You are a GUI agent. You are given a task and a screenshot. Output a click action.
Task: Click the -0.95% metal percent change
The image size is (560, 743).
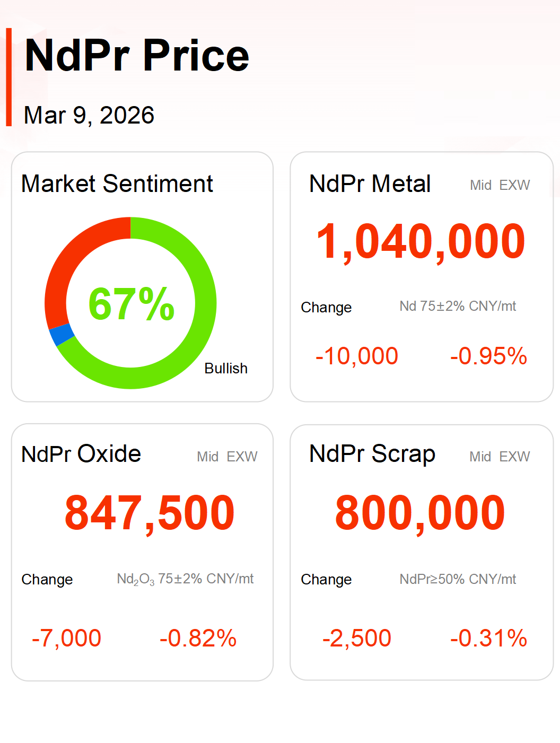(x=488, y=356)
